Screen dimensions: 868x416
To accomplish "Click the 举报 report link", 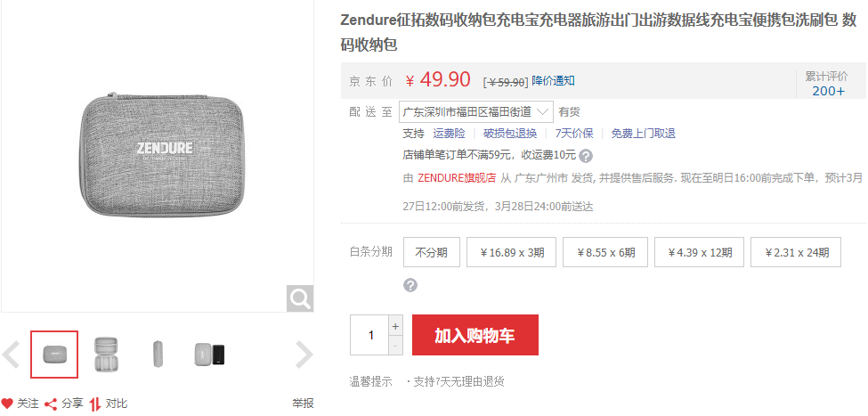I will coord(303,404).
